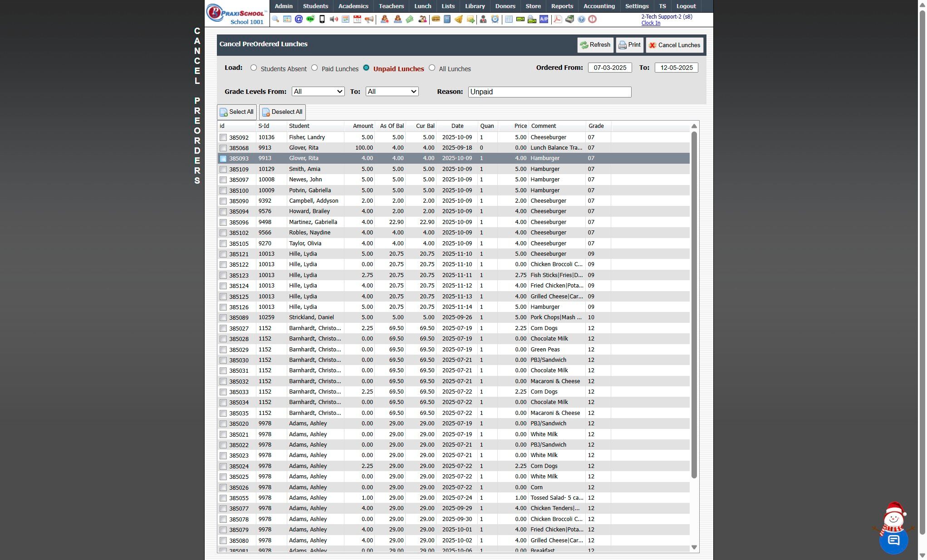Click the magnifying glass search icon

275,19
